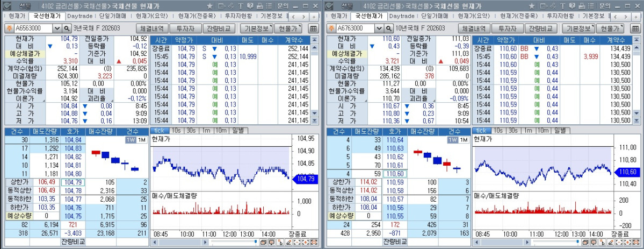Click the zoom slider under left chart
The height and width of the screenshot is (249, 644).
(x=234, y=242)
